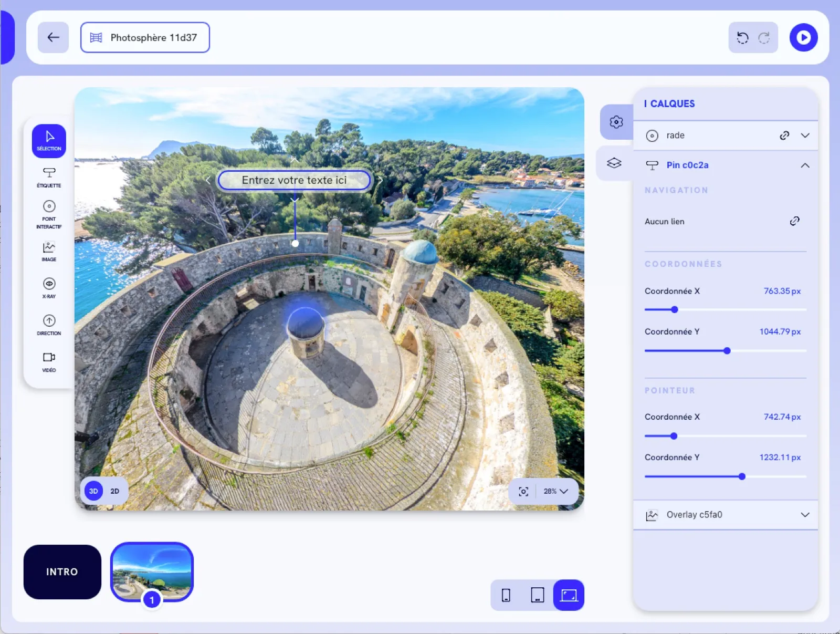
Task: Click the Photosphère 11d37 name field
Action: coord(145,37)
